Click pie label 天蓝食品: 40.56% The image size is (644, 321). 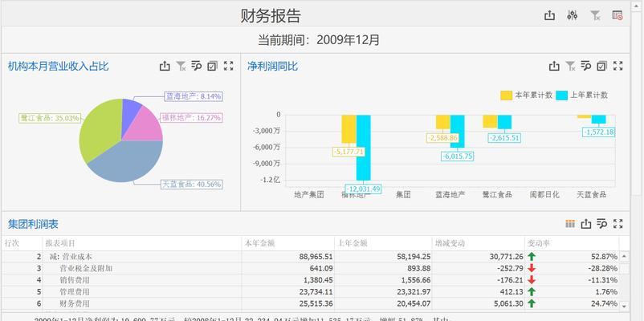191,185
